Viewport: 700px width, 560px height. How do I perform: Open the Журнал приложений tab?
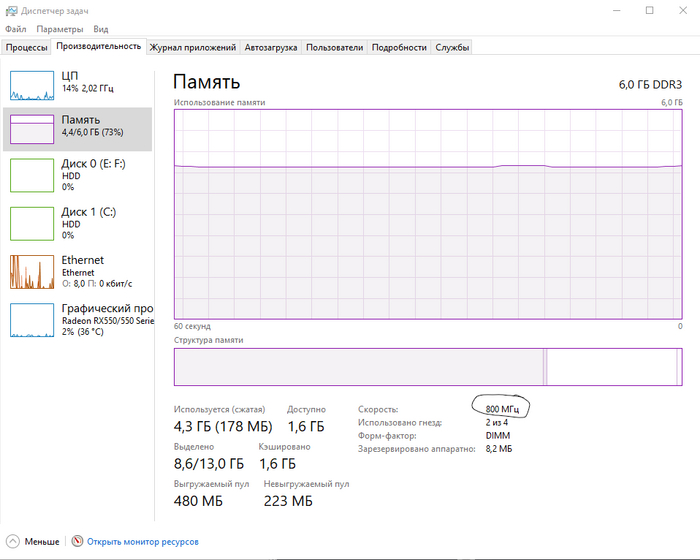193,47
